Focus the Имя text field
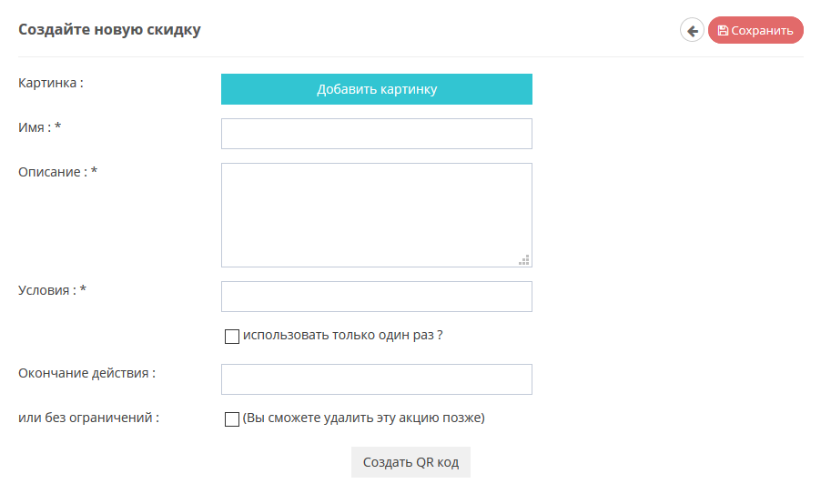The height and width of the screenshot is (504, 821). [x=377, y=134]
